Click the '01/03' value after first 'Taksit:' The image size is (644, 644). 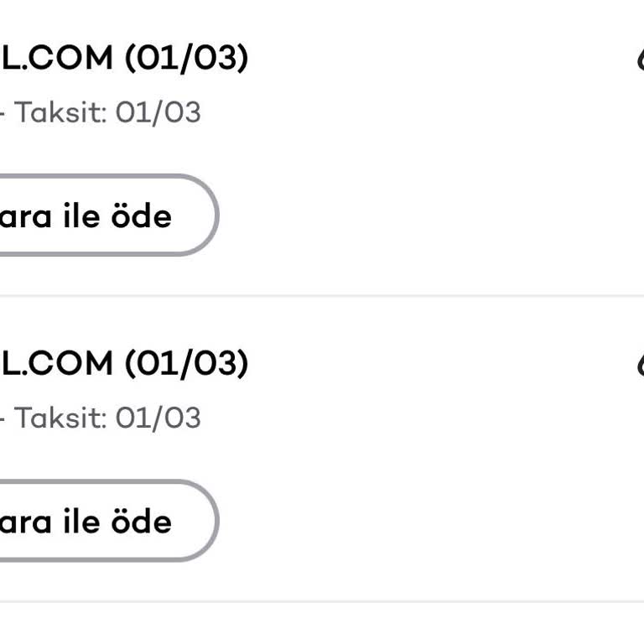(x=158, y=112)
